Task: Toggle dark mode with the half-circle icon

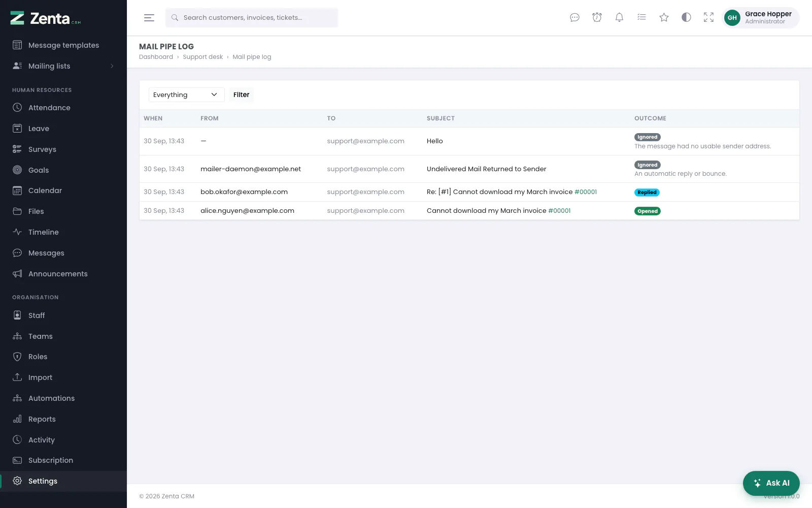Action: pyautogui.click(x=686, y=18)
